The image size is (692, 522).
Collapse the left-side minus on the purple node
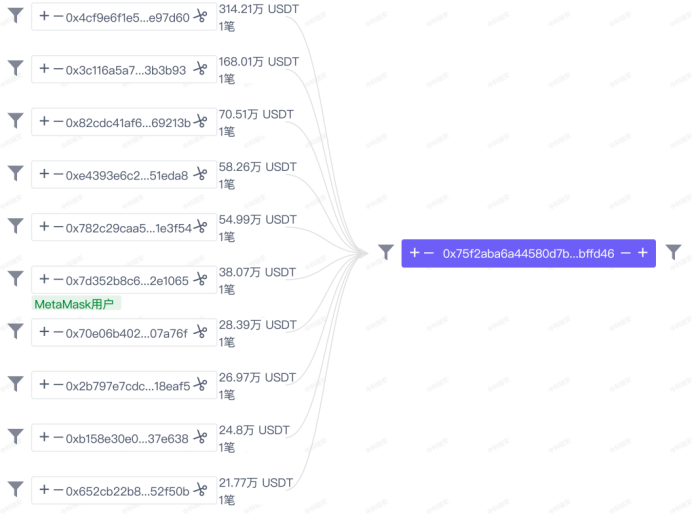429,253
